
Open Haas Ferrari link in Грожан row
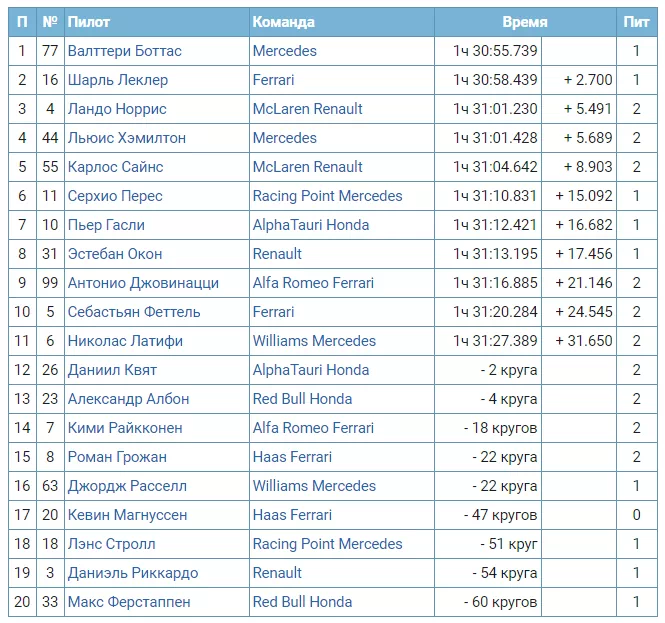[292, 457]
